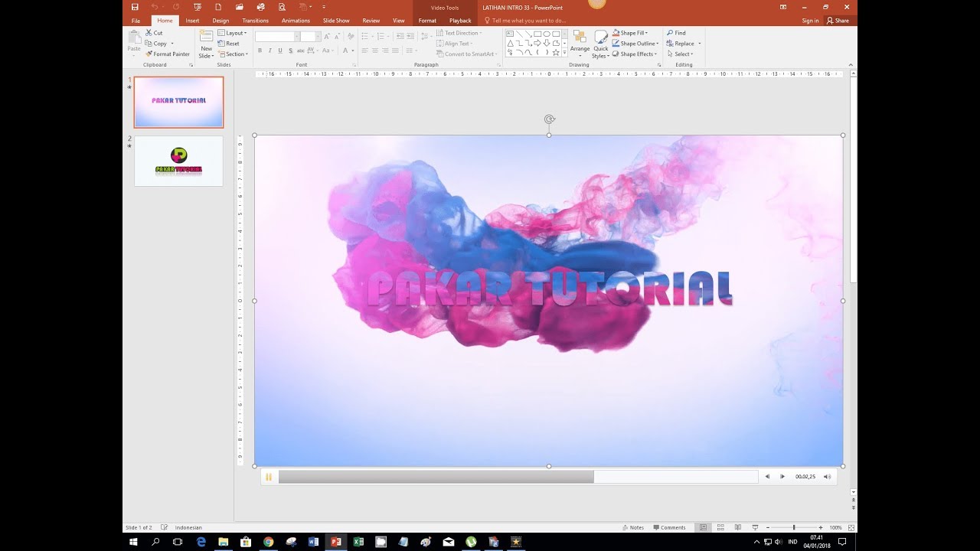
Task: Open the Quick Styles gallery
Action: coord(600,44)
